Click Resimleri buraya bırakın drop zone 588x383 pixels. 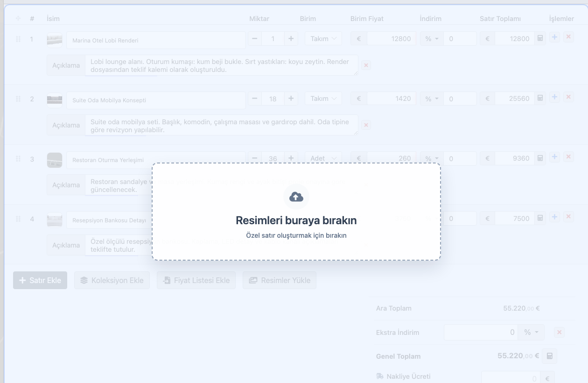click(x=296, y=212)
